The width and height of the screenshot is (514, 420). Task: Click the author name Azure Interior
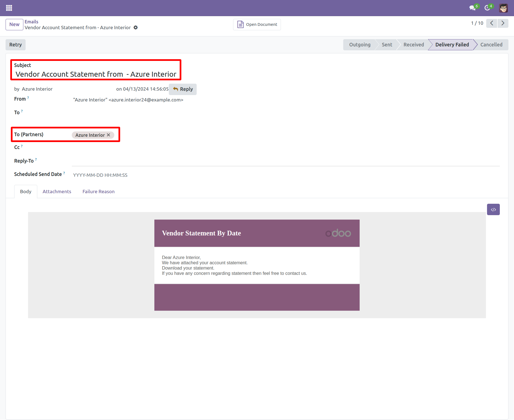click(37, 89)
